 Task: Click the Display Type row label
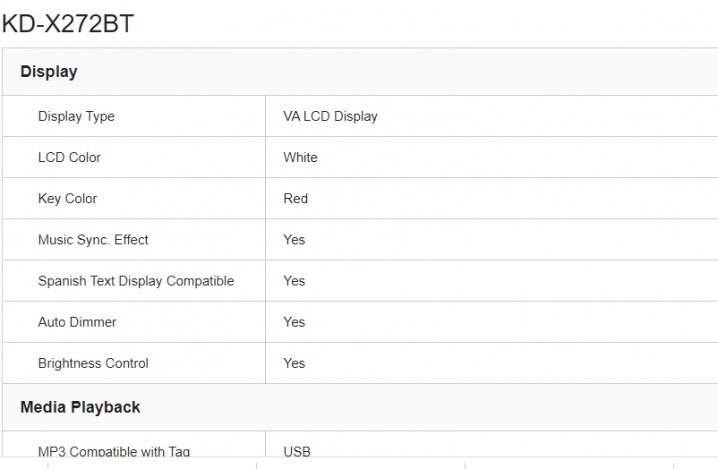coord(76,116)
